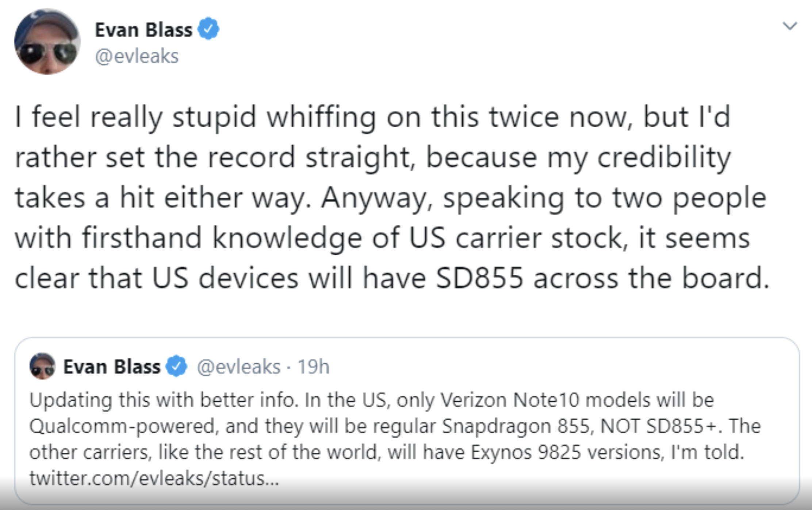Screen dimensions: 812x510
Task: Expand the tweet options chevron menu
Action: (x=790, y=26)
